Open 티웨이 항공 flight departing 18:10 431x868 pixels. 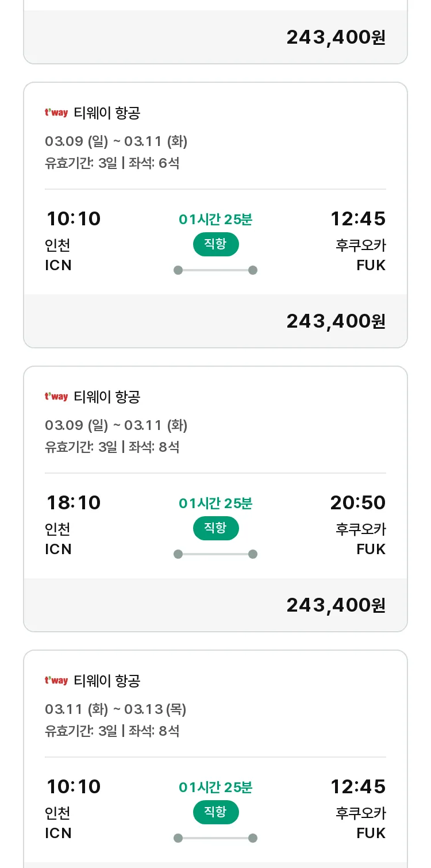point(215,499)
